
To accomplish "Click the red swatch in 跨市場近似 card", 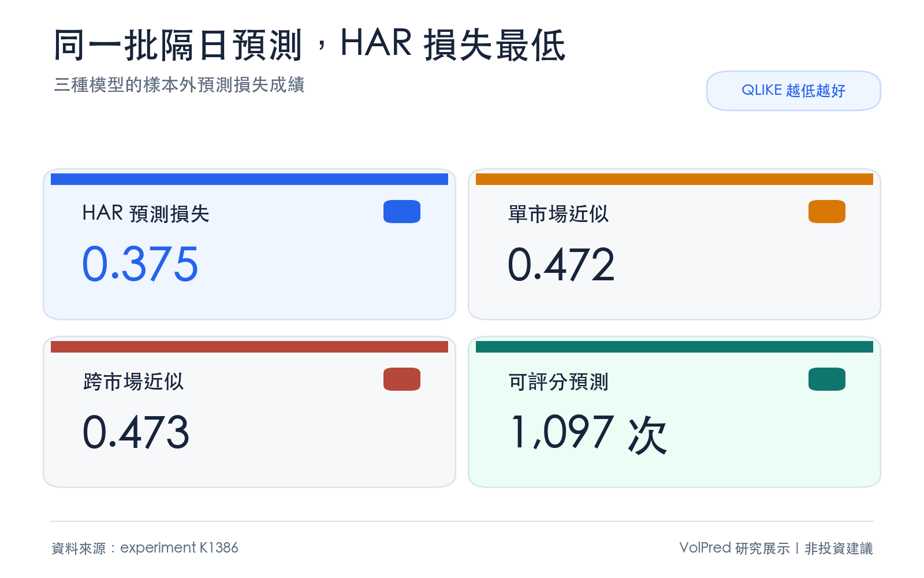I will point(402,379).
